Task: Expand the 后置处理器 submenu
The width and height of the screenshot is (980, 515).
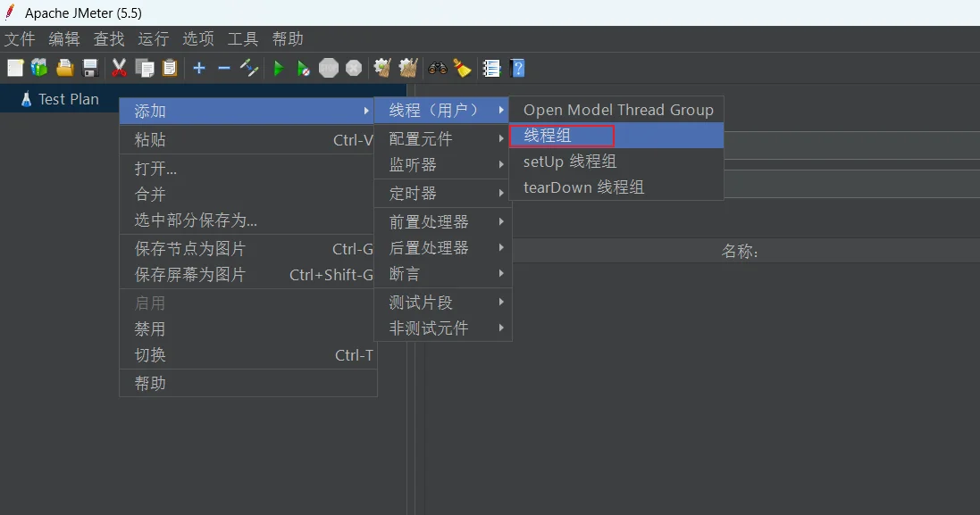Action: (442, 248)
